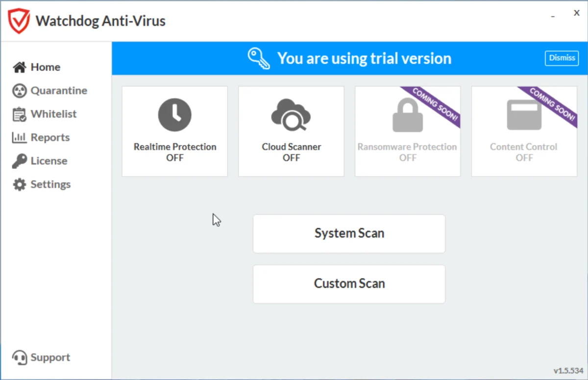Image resolution: width=588 pixels, height=380 pixels.
Task: Click the Home house icon
Action: click(19, 67)
